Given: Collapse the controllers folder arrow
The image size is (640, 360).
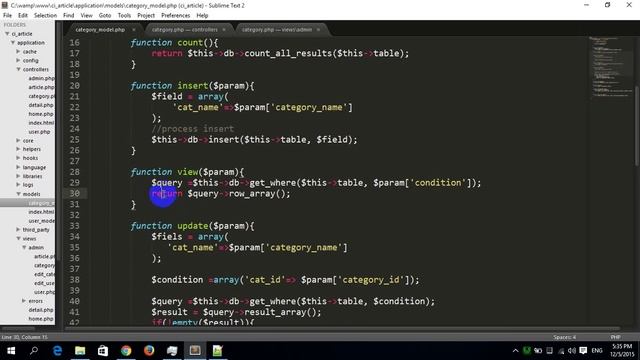Looking at the screenshot, I should [x=18, y=69].
